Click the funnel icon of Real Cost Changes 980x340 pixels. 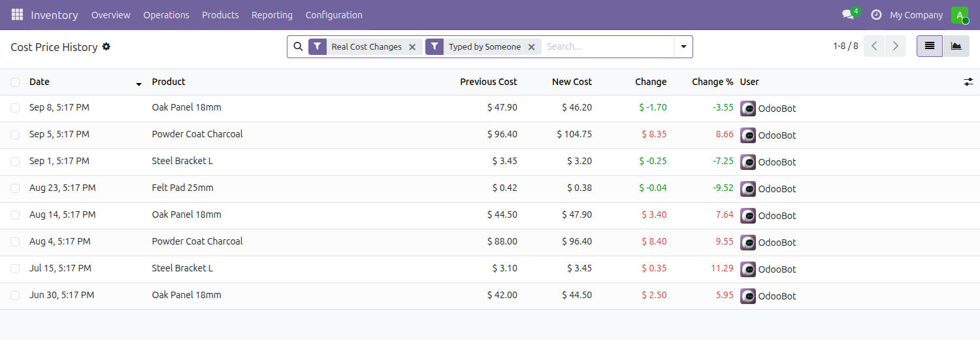pyautogui.click(x=317, y=46)
